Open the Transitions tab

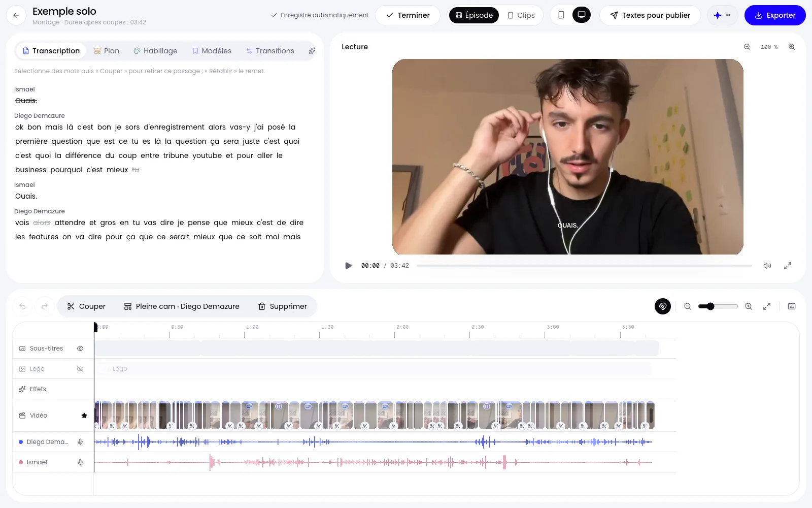pyautogui.click(x=270, y=51)
